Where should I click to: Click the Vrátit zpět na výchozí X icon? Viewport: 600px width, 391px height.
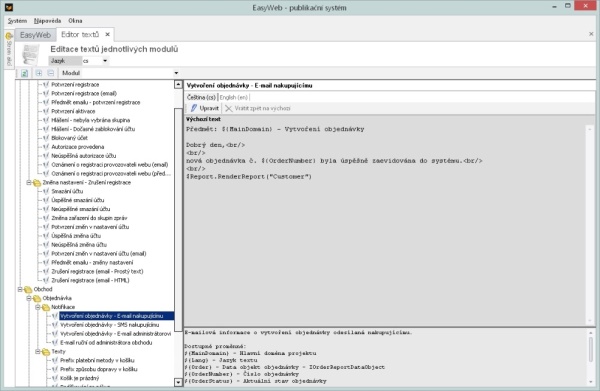228,108
